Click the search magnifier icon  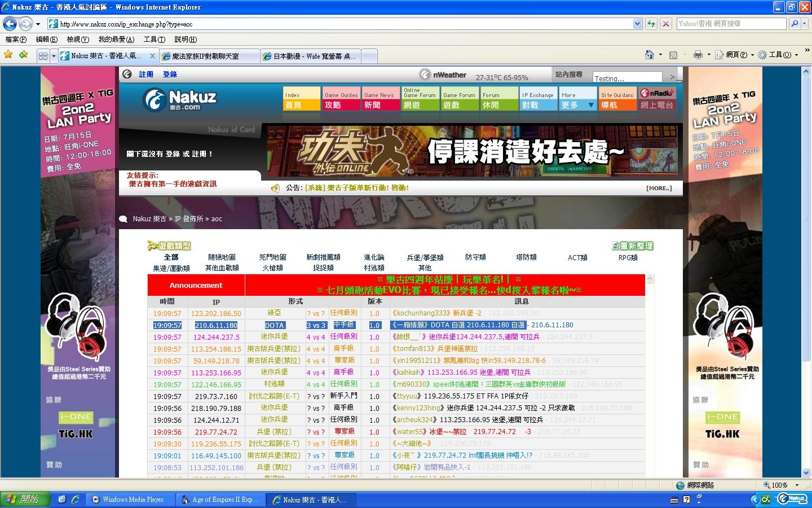coord(795,24)
